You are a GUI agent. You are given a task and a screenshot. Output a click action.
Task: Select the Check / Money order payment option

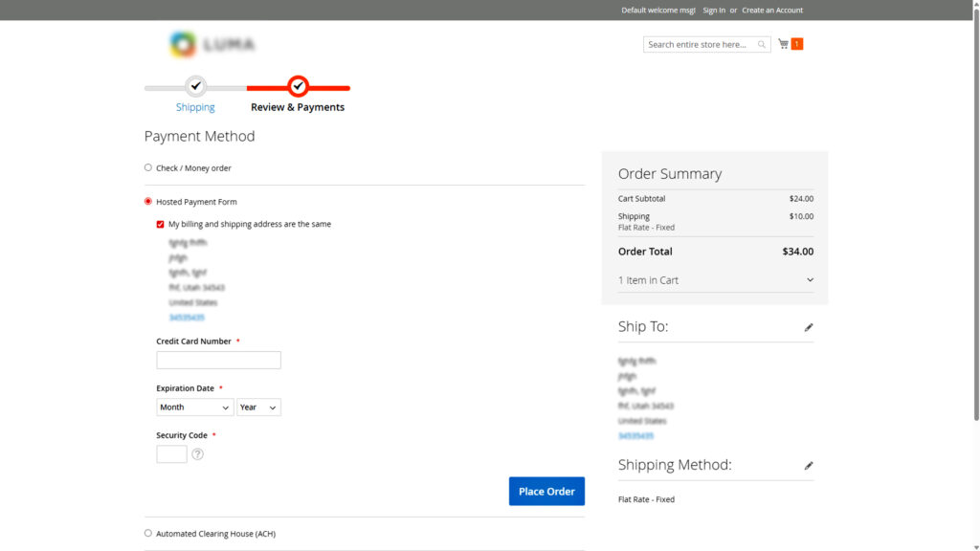(x=148, y=167)
